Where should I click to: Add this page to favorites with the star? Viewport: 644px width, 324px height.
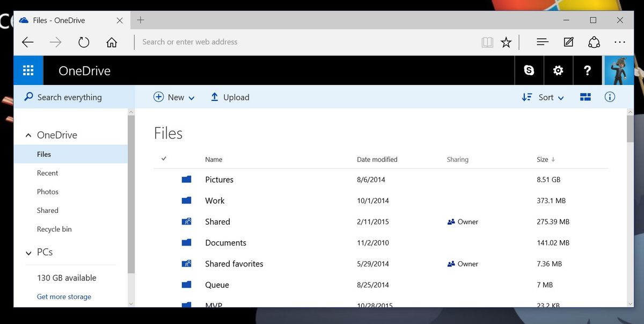[506, 41]
